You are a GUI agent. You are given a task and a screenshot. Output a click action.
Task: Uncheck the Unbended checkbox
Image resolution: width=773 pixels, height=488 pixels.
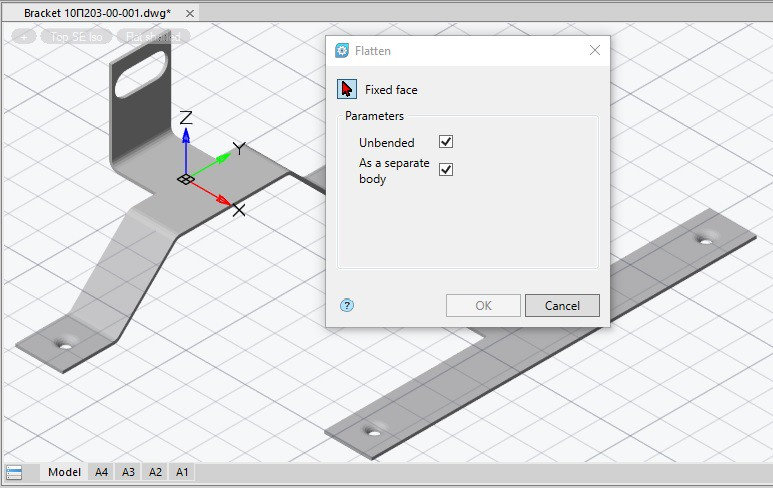tap(446, 142)
